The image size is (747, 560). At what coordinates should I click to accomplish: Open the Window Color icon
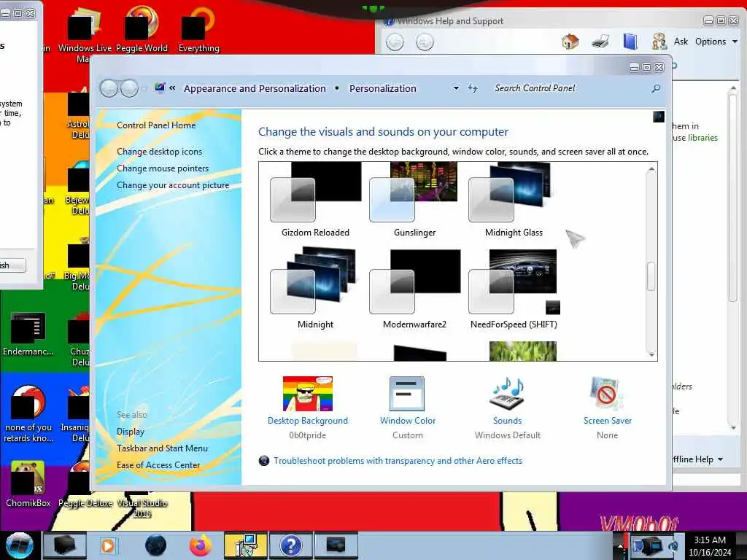407,394
